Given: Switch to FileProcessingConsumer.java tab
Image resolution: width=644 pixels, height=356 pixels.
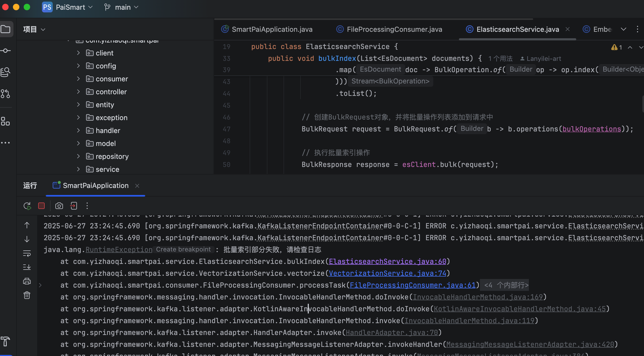Looking at the screenshot, I should coord(394,29).
